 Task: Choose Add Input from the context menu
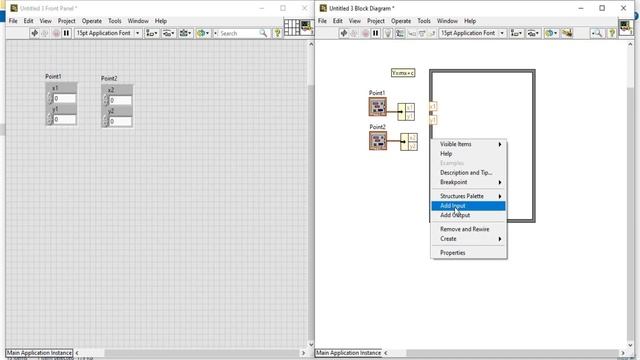tap(469, 206)
